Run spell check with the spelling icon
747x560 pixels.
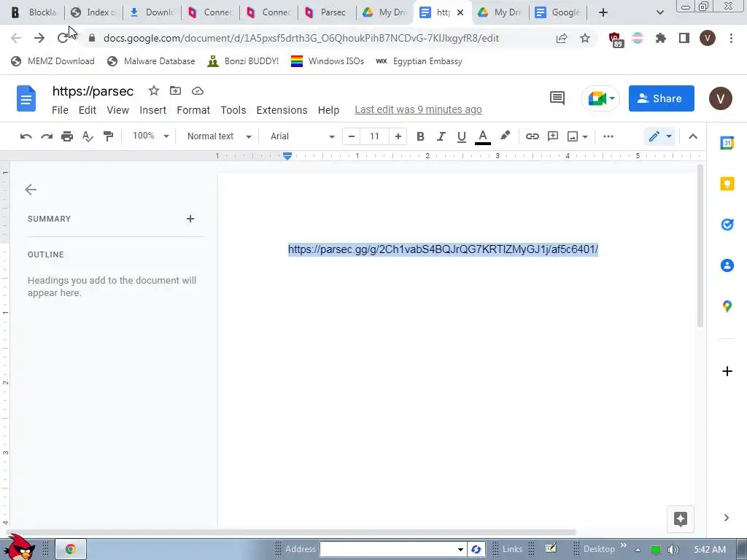pyautogui.click(x=88, y=136)
